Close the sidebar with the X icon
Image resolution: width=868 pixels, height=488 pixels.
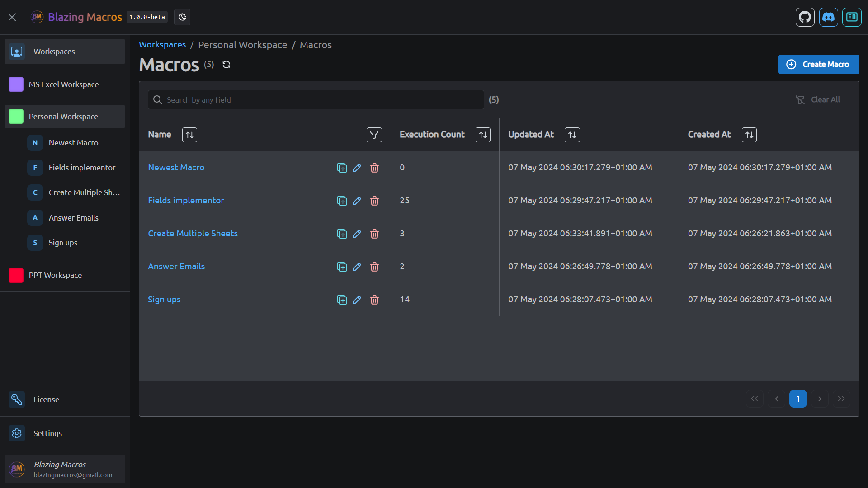pyautogui.click(x=12, y=17)
